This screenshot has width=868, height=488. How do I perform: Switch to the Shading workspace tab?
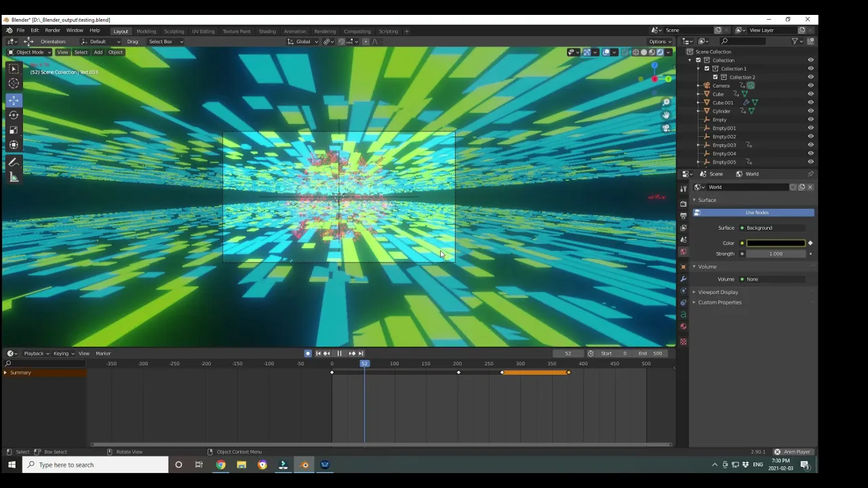(x=267, y=31)
